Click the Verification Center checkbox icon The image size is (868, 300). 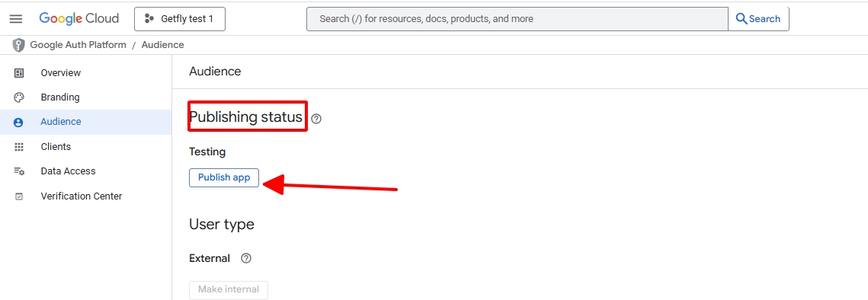(x=19, y=196)
